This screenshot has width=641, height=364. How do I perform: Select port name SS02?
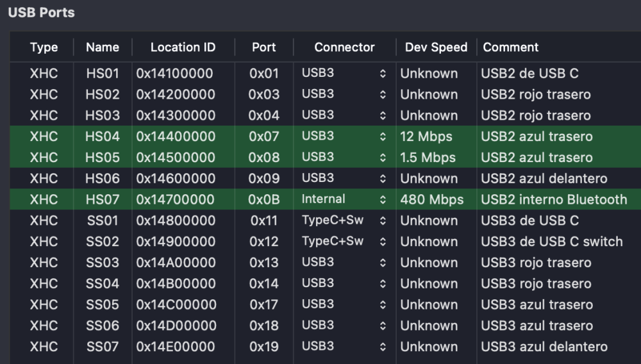coord(103,242)
